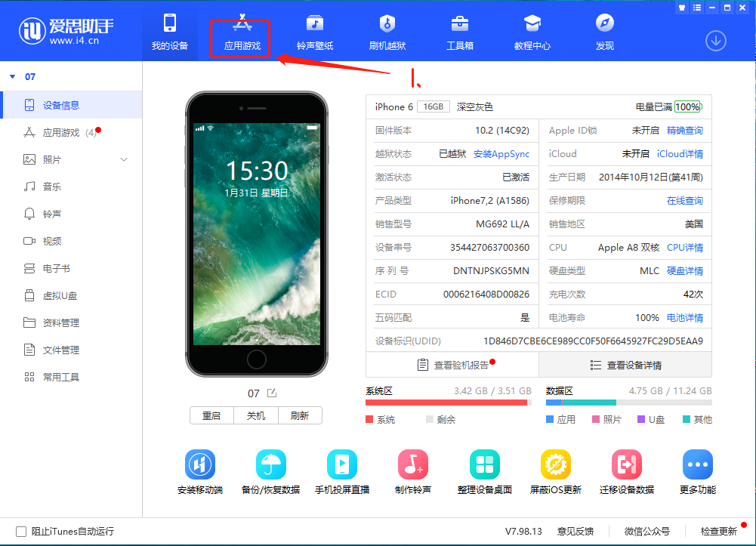
Task: Collapse the 07 device entry
Action: point(13,76)
